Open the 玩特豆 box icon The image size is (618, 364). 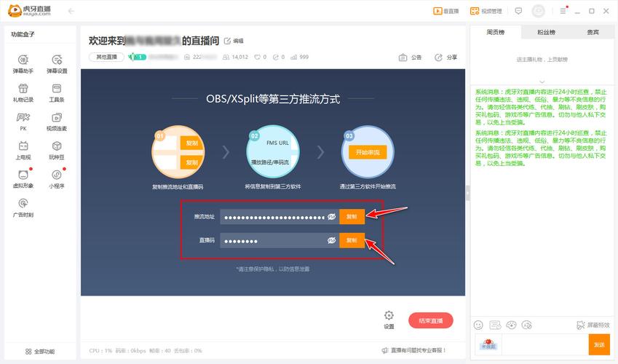(57, 150)
